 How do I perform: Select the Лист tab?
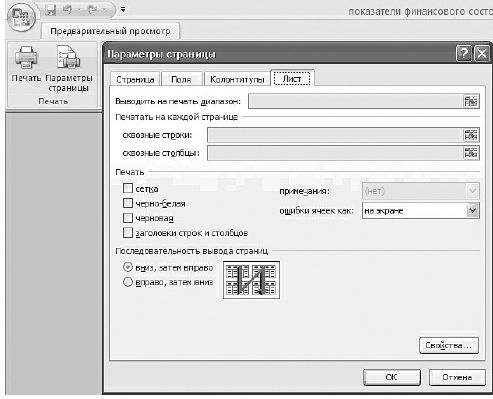coord(292,78)
